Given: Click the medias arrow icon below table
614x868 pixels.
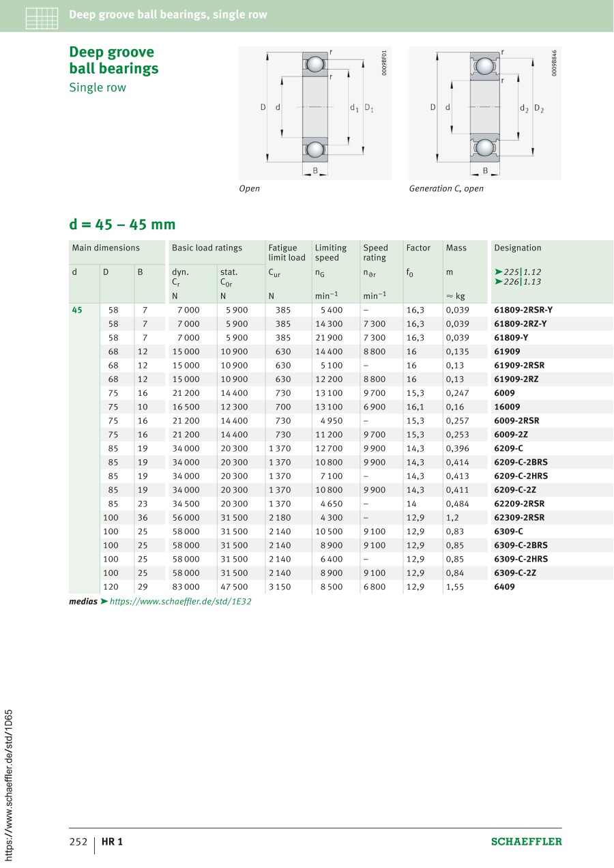Looking at the screenshot, I should tap(104, 602).
